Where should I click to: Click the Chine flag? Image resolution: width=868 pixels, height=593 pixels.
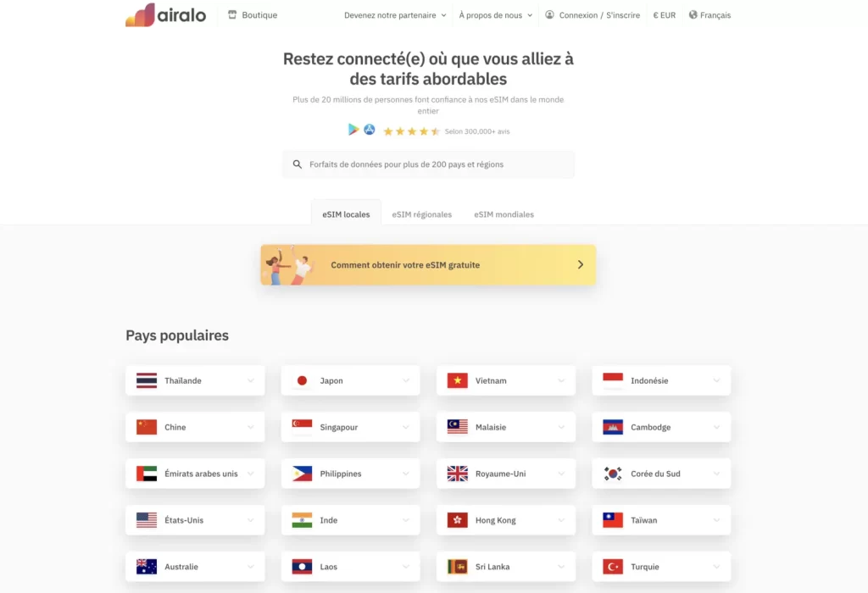(147, 427)
